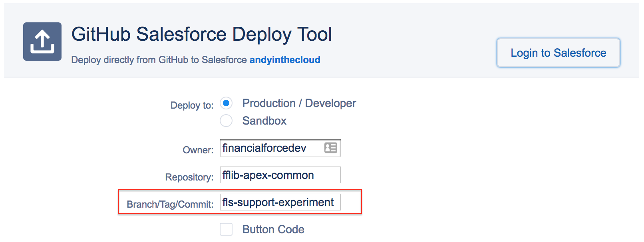Click the Login to Salesforce button
644x242 pixels.
pyautogui.click(x=559, y=53)
